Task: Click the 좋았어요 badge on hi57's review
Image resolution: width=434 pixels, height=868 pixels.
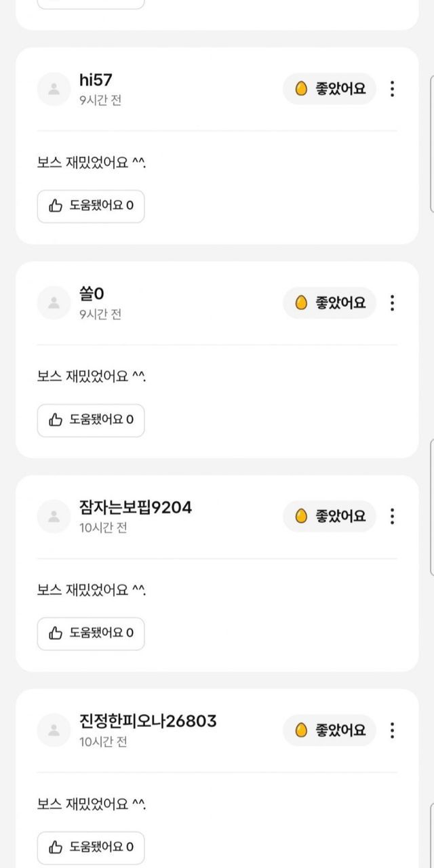Action: pos(330,89)
